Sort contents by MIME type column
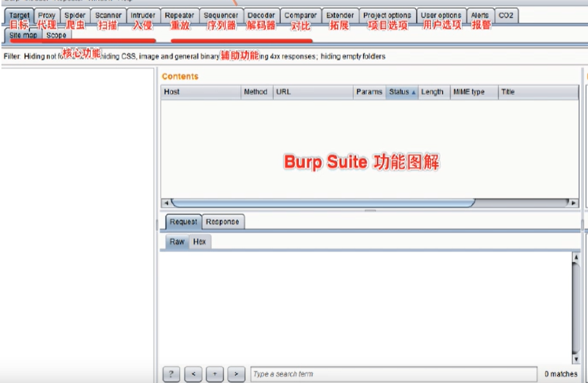The width and height of the screenshot is (588, 383). click(474, 92)
